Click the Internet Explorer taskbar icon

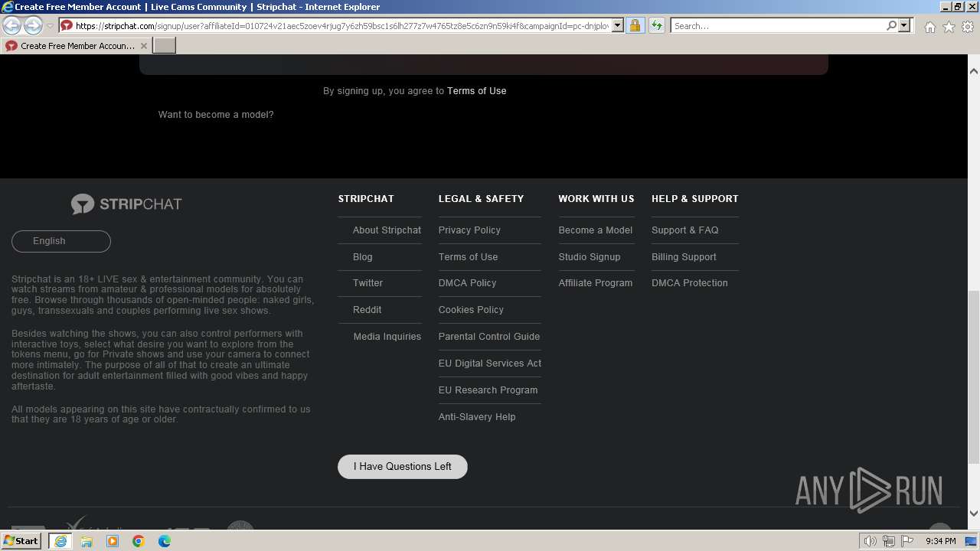coord(60,541)
